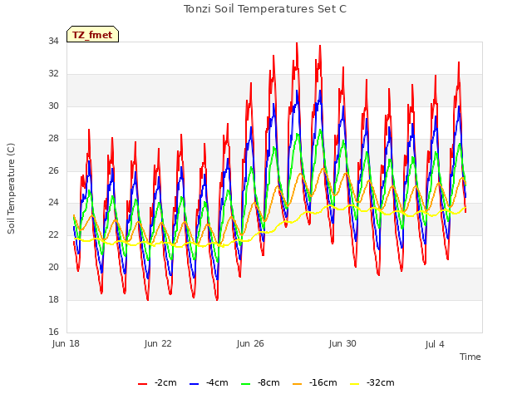Viewport: 532px width, 399px height.
Task: Click the blue -4cm legend swatch
Action: (x=194, y=384)
